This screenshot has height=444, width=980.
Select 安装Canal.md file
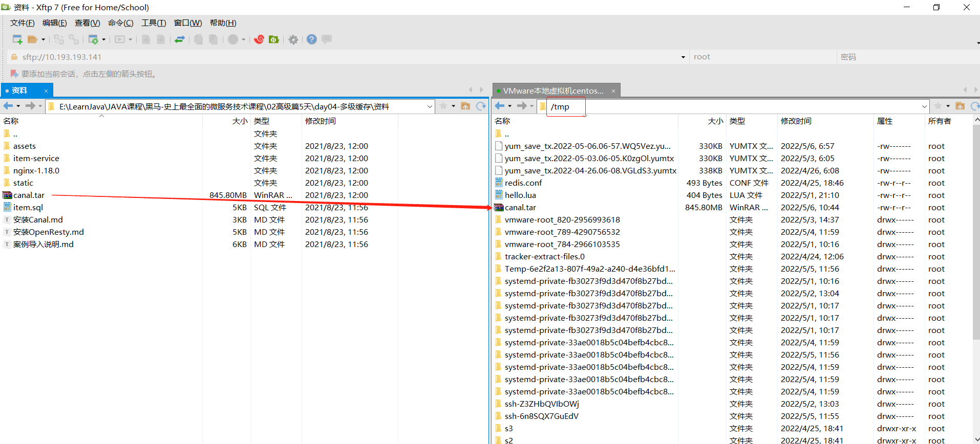click(x=38, y=220)
